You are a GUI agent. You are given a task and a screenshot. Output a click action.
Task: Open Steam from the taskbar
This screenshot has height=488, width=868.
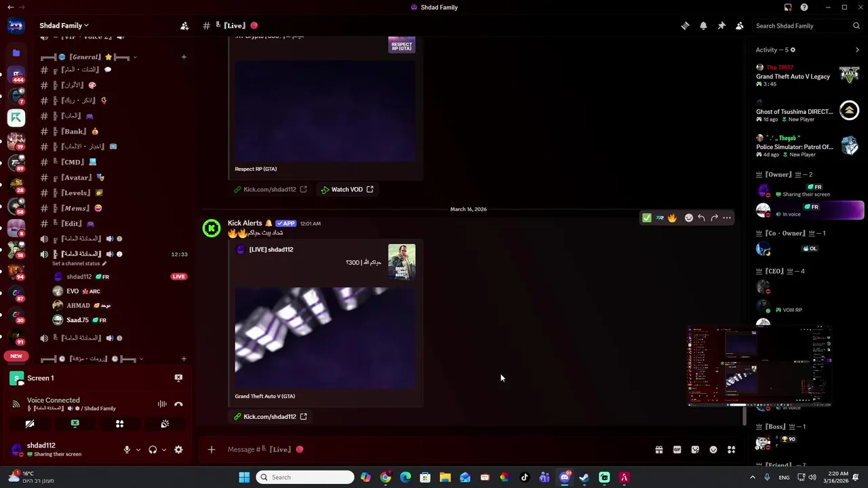pos(585,477)
